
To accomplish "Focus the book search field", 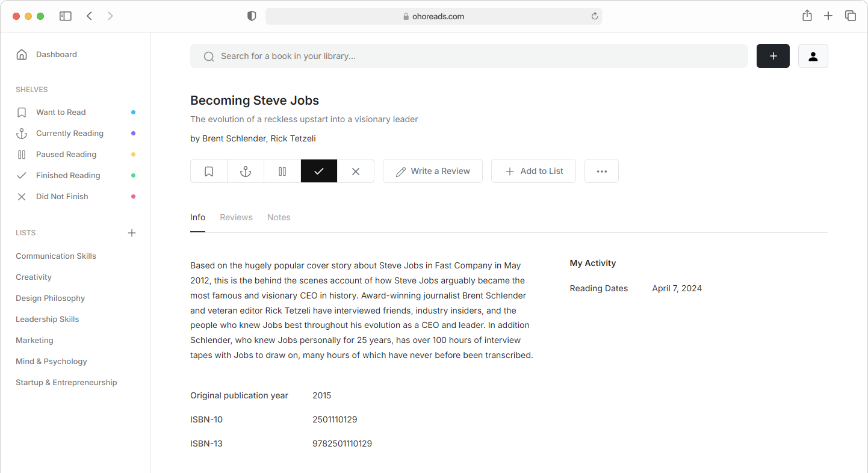I will pos(469,56).
